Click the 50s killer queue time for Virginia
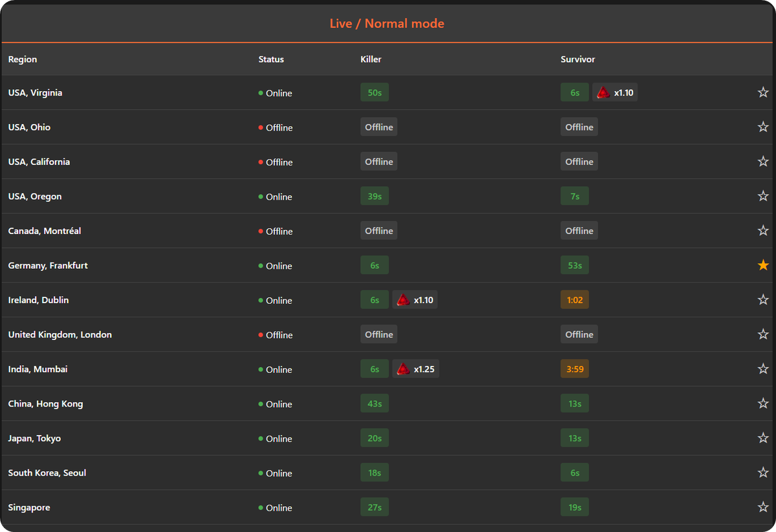 [x=374, y=92]
